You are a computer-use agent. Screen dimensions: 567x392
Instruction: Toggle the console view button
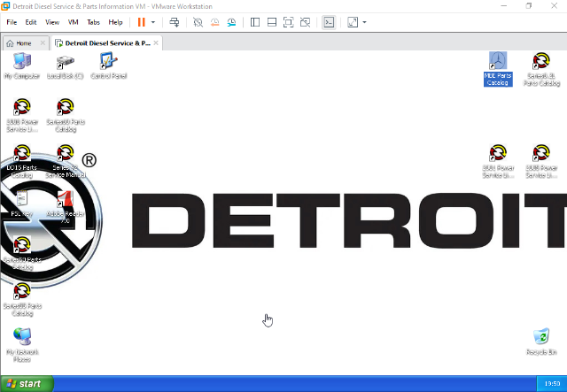pyautogui.click(x=329, y=22)
